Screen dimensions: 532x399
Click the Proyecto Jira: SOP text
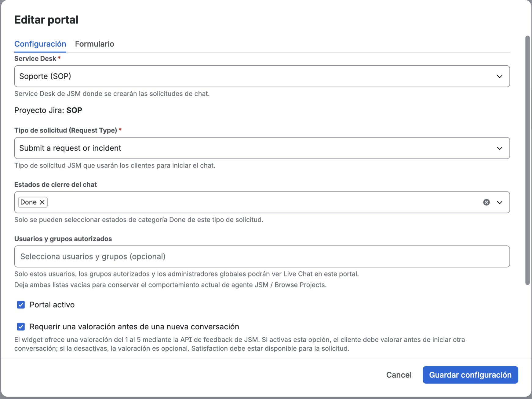pyautogui.click(x=48, y=110)
